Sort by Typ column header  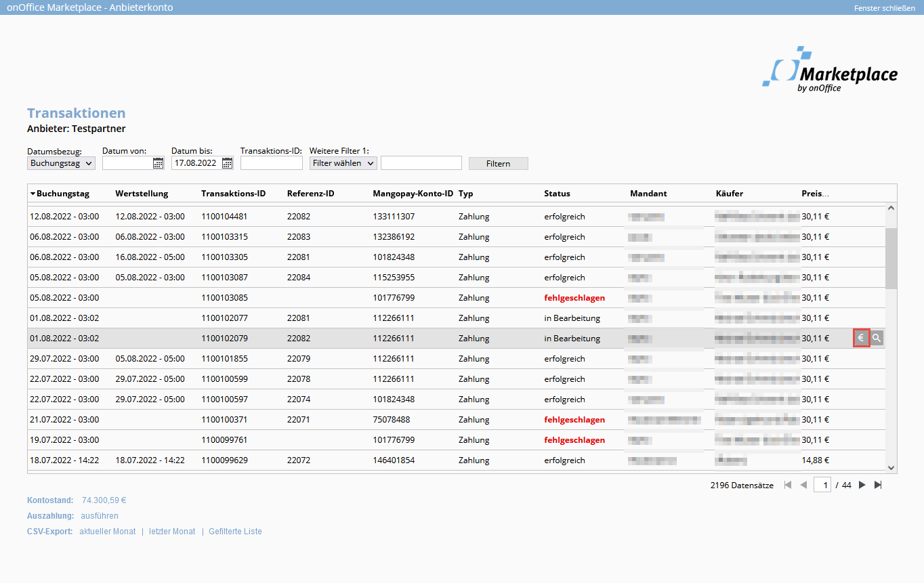click(x=466, y=194)
